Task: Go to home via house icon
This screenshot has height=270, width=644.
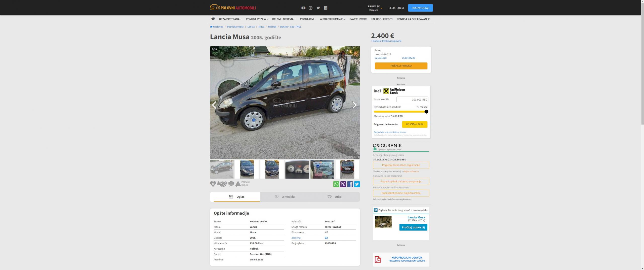Action: [213, 19]
